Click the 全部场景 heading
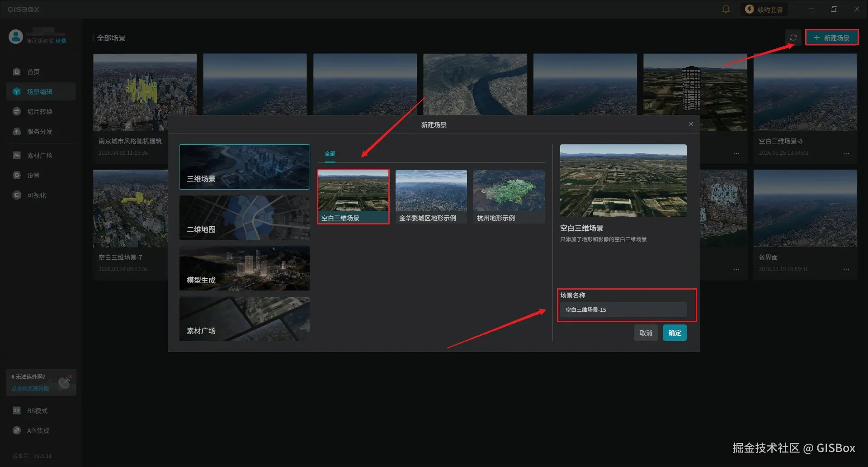The image size is (868, 467). [x=111, y=38]
